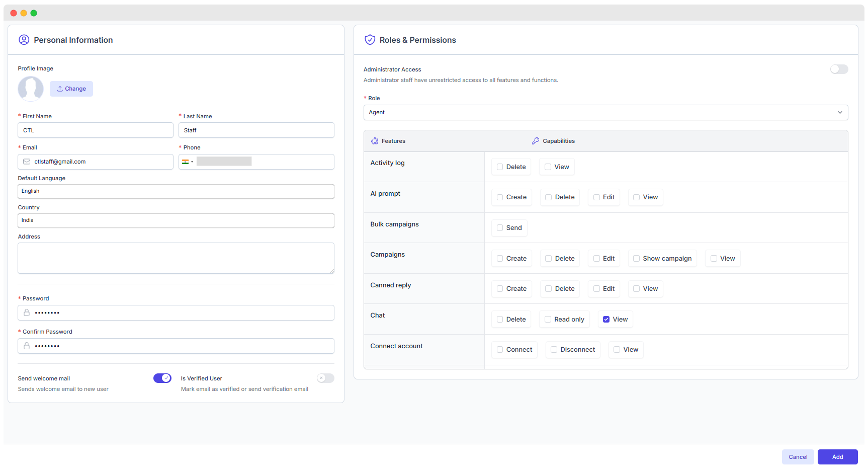868x471 pixels.
Task: Click the lock icon in Password field
Action: (x=27, y=312)
